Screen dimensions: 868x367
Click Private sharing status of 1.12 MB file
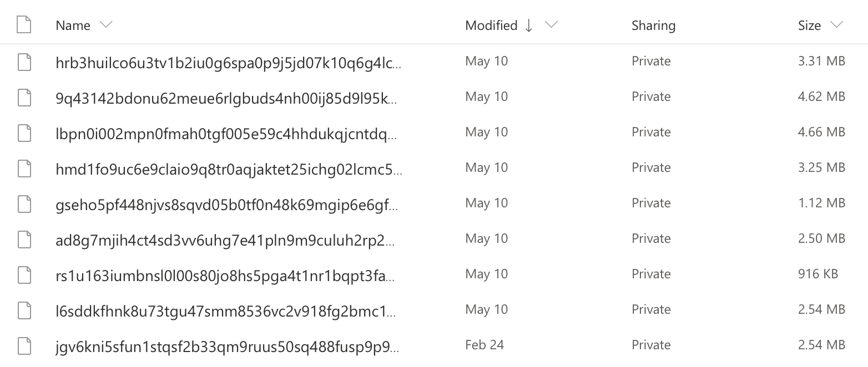(651, 203)
